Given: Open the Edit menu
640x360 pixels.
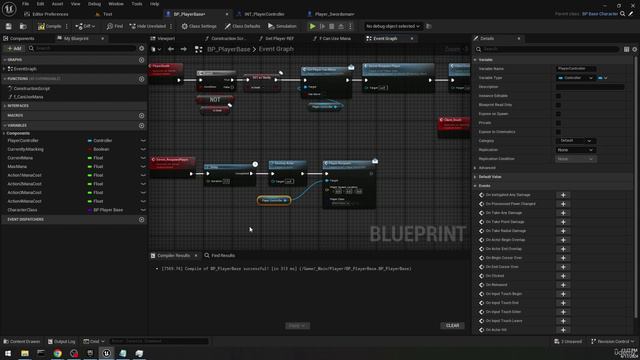Looking at the screenshot, I should click(x=40, y=4).
